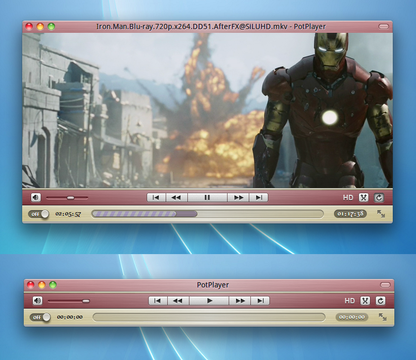Rewind the video in the upper player
The image size is (416, 360).
pos(176,198)
